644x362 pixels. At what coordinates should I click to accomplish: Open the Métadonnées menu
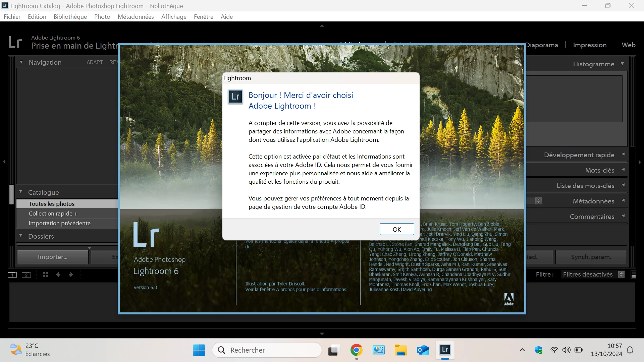click(x=136, y=17)
